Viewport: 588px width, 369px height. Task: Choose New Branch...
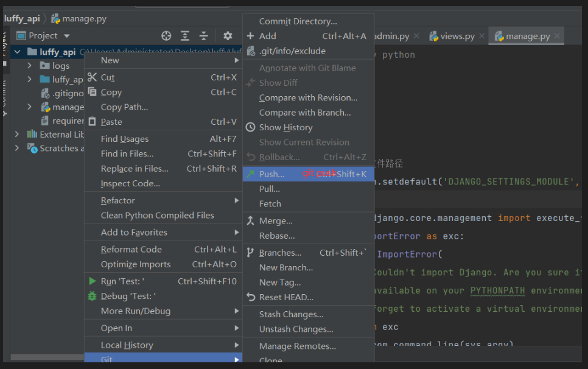pyautogui.click(x=309, y=267)
